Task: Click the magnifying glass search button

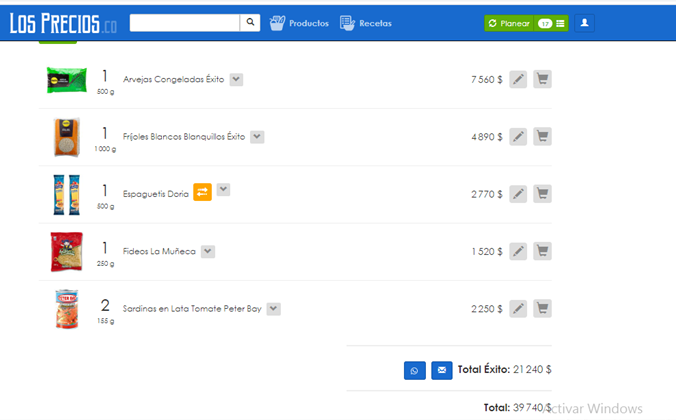Action: (250, 23)
